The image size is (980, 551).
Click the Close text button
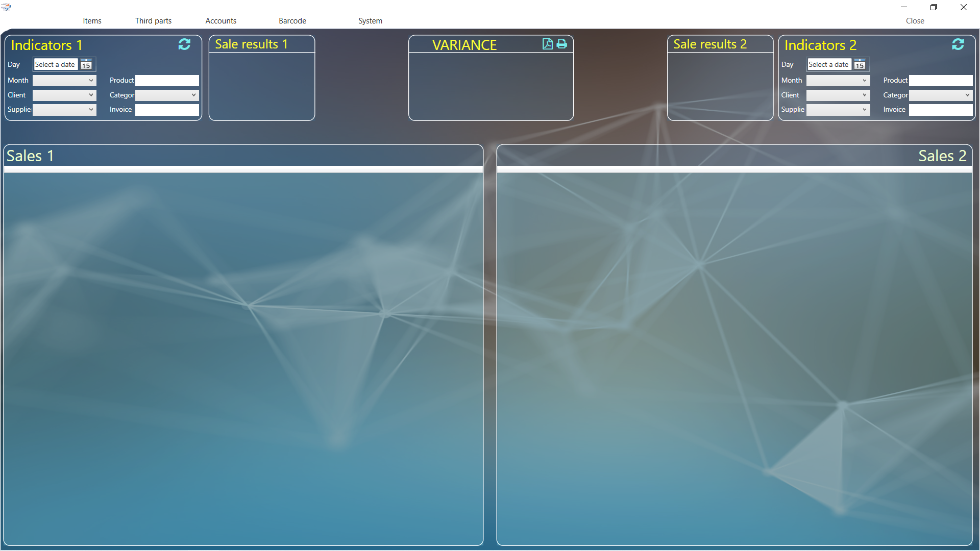915,21
